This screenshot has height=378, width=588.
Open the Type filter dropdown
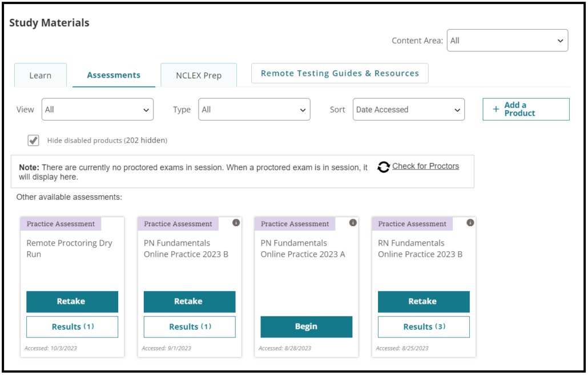[254, 110]
